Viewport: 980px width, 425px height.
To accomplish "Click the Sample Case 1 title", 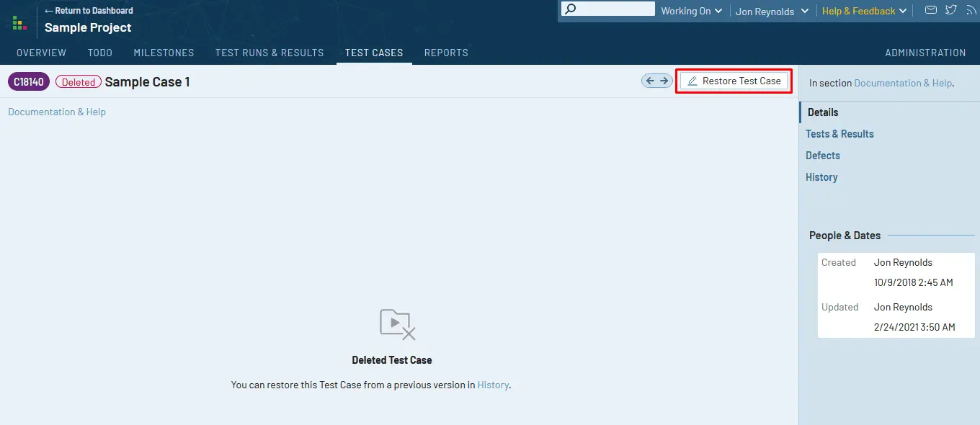I will coord(147,82).
